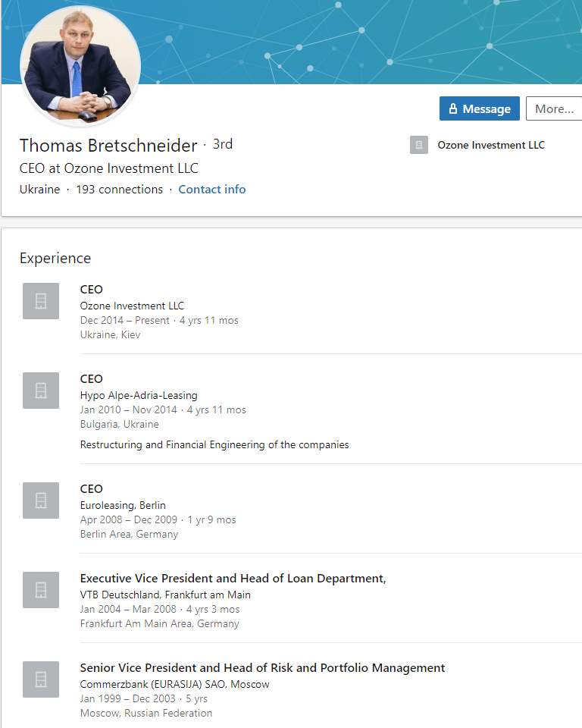
Task: Click the 3rd degree connection badge
Action: tap(223, 144)
